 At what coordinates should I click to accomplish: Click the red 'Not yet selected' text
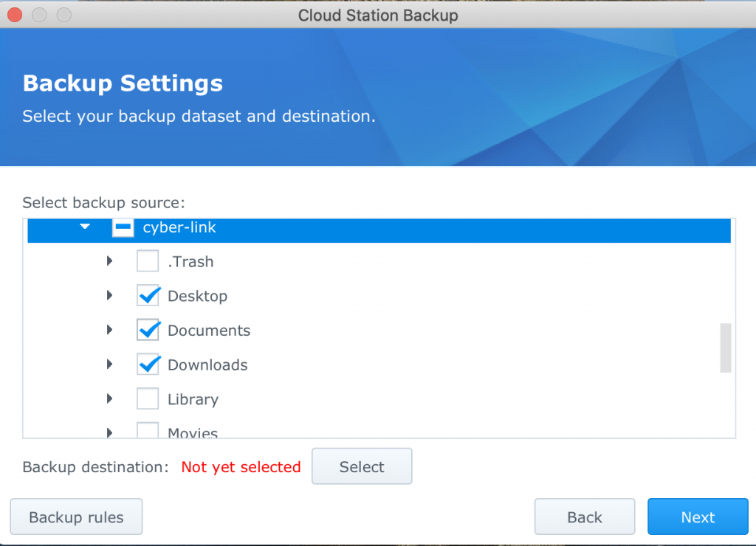pos(241,466)
